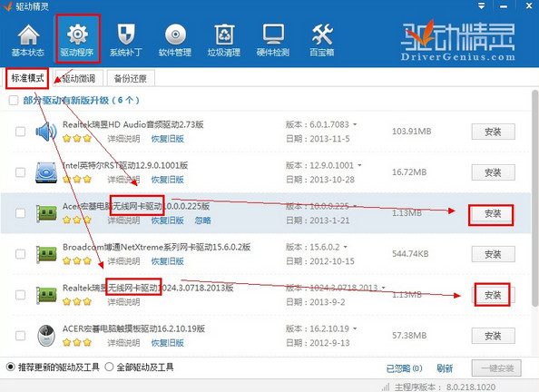This screenshot has width=539, height=392.
Task: Click the Realtek HD Audio speaker icon
Action: [46, 132]
